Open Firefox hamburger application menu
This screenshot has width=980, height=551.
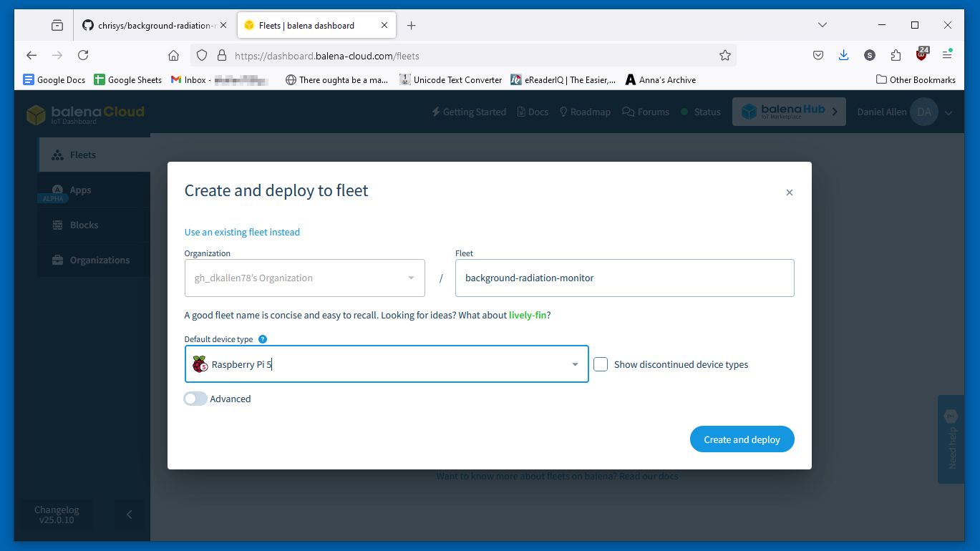pos(947,55)
